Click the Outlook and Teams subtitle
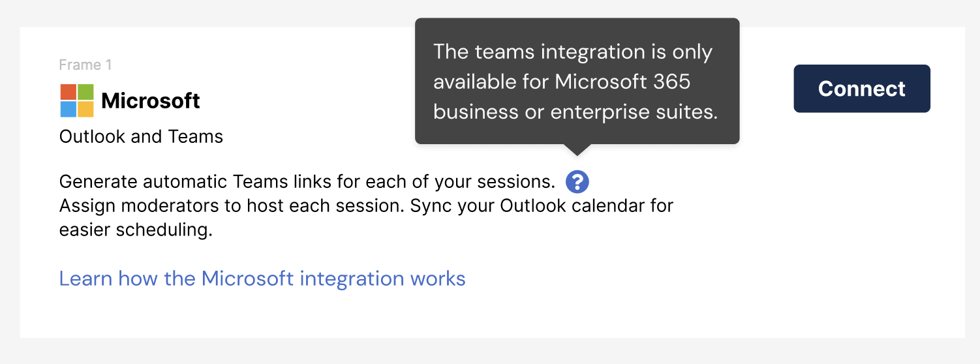This screenshot has height=364, width=980. [141, 136]
